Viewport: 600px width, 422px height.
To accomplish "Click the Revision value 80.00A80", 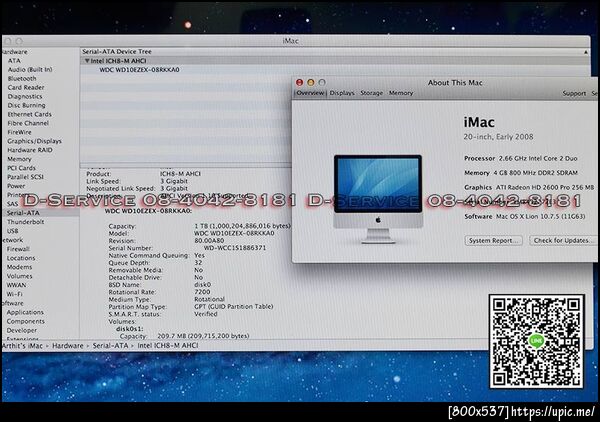I will point(209,241).
